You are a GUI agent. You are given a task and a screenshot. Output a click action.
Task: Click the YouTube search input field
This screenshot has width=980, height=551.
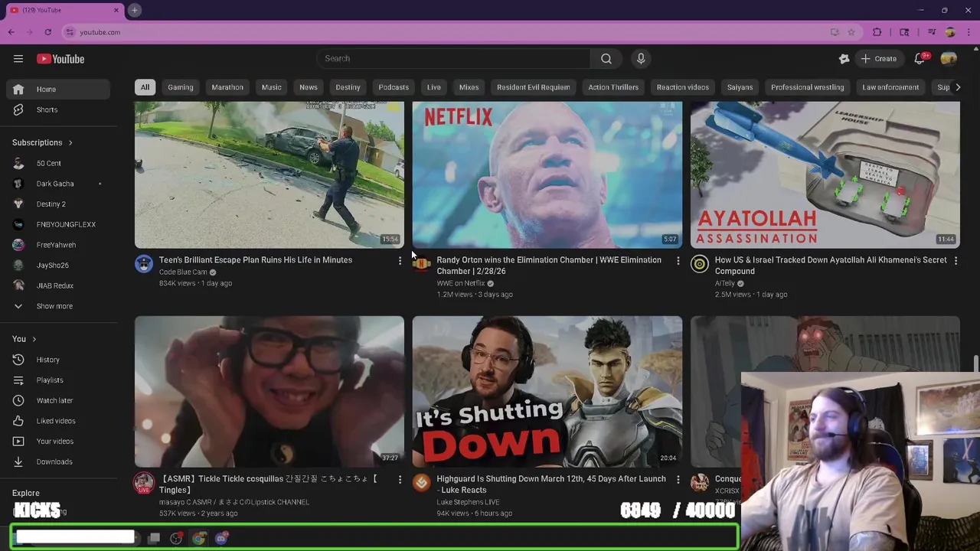click(453, 58)
